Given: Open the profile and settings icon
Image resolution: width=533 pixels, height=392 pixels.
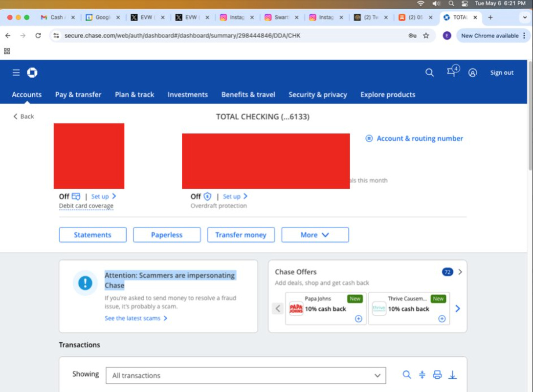Looking at the screenshot, I should (x=472, y=73).
